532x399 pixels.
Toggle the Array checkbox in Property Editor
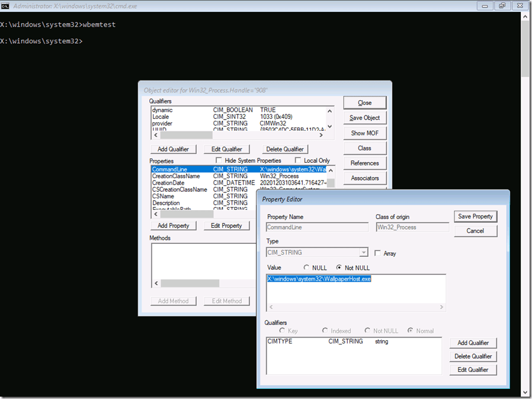point(377,253)
